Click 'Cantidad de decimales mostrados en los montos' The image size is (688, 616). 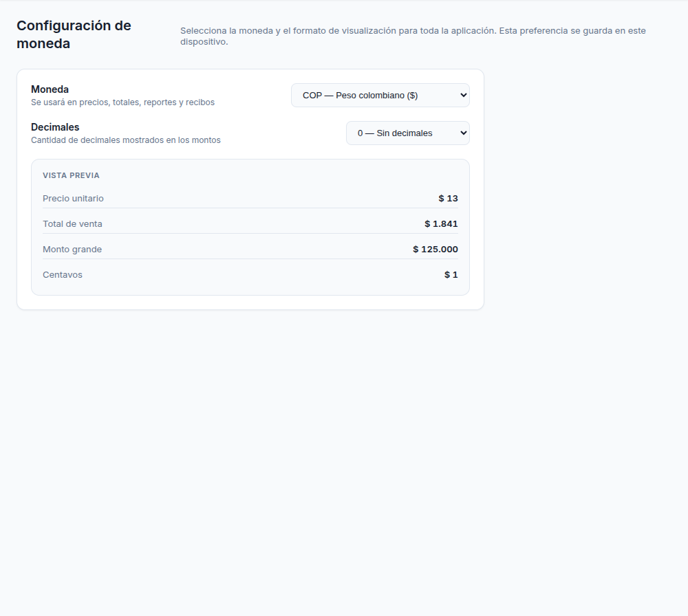click(x=126, y=140)
